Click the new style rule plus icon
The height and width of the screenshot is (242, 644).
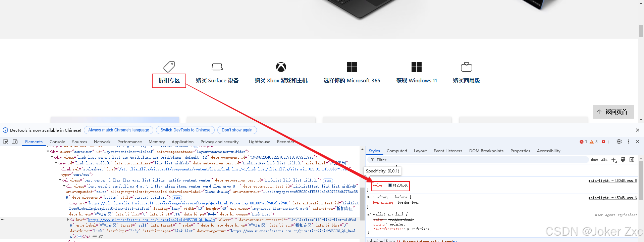coord(614,160)
